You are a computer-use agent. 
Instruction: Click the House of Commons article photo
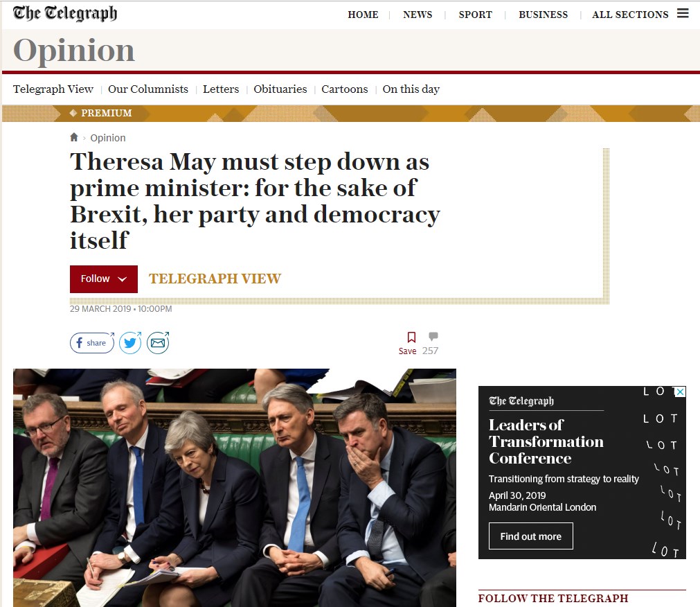coord(235,487)
